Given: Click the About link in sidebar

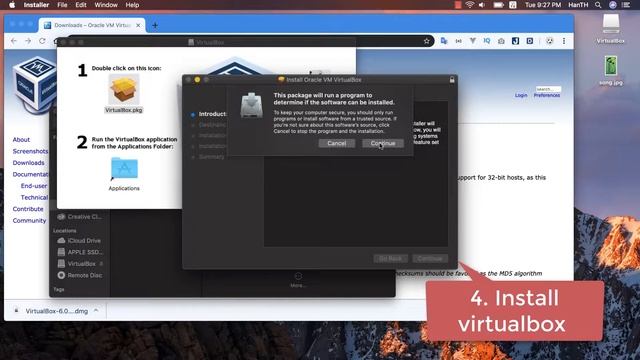Looking at the screenshot, I should click(21, 140).
